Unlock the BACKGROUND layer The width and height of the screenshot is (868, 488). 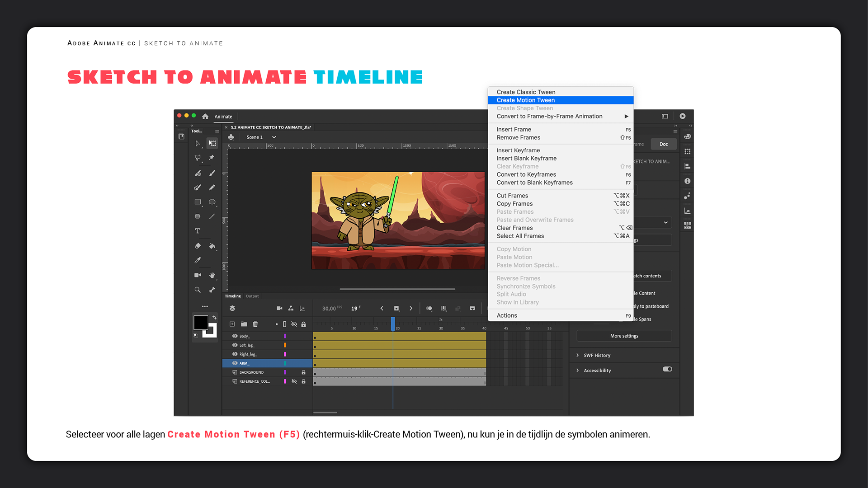[x=303, y=372]
